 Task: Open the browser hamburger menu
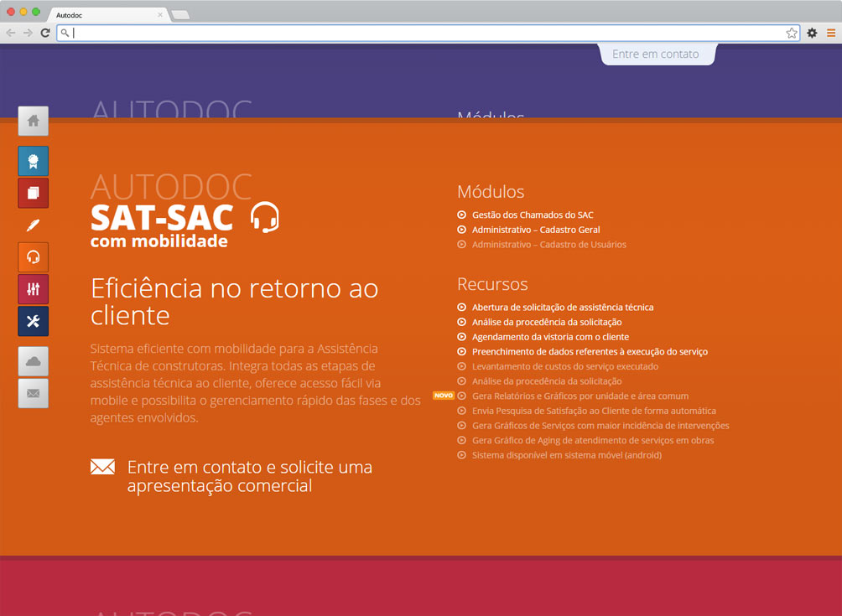[830, 33]
